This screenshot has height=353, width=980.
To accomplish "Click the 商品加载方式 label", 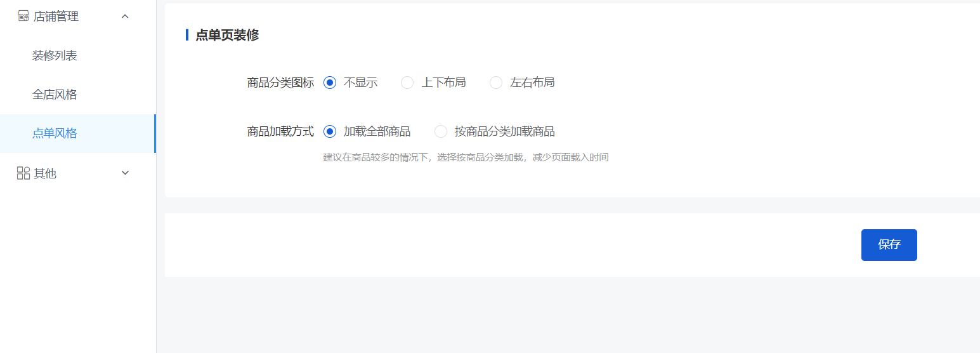I will 280,131.
